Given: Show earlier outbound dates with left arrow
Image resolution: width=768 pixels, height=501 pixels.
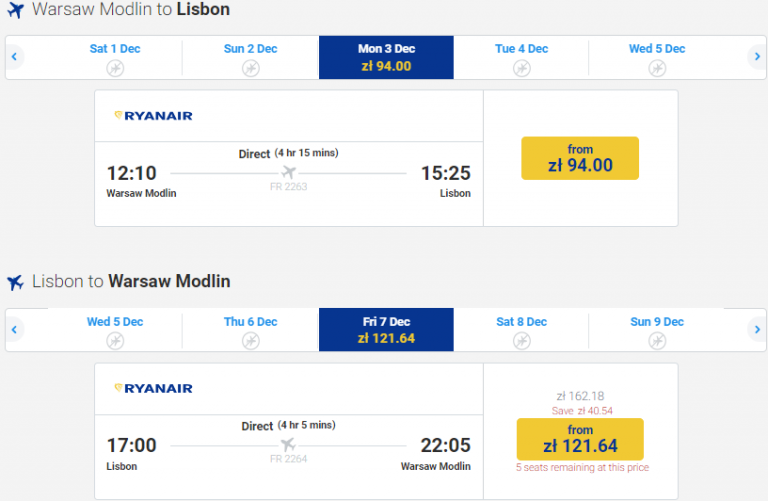Looking at the screenshot, I should pos(15,57).
